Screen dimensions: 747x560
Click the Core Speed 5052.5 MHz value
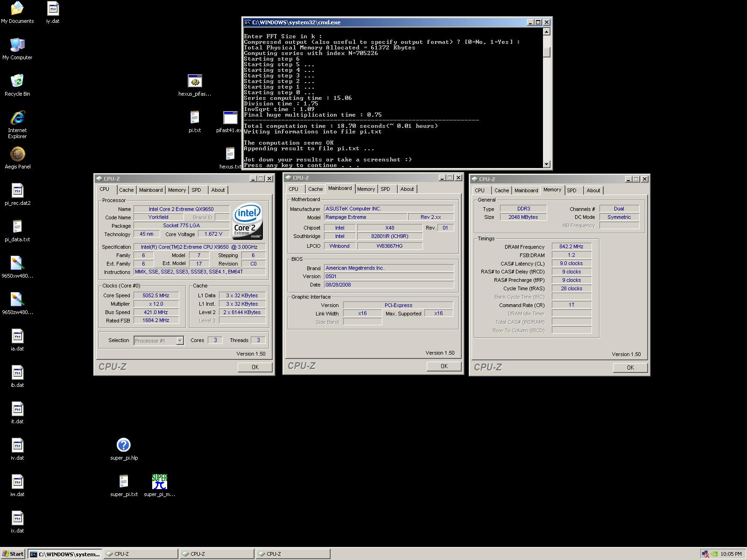click(156, 295)
